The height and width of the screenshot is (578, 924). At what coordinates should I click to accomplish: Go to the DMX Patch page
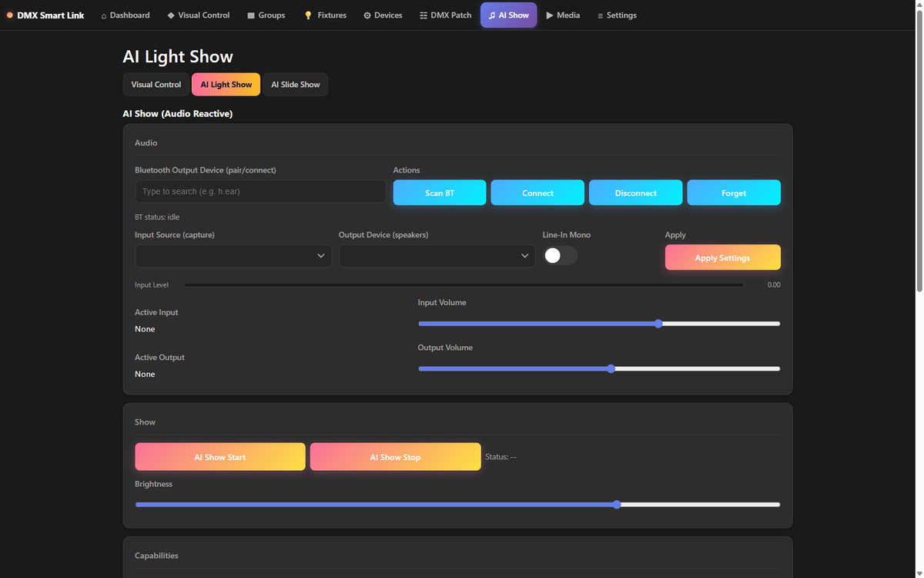click(x=446, y=15)
